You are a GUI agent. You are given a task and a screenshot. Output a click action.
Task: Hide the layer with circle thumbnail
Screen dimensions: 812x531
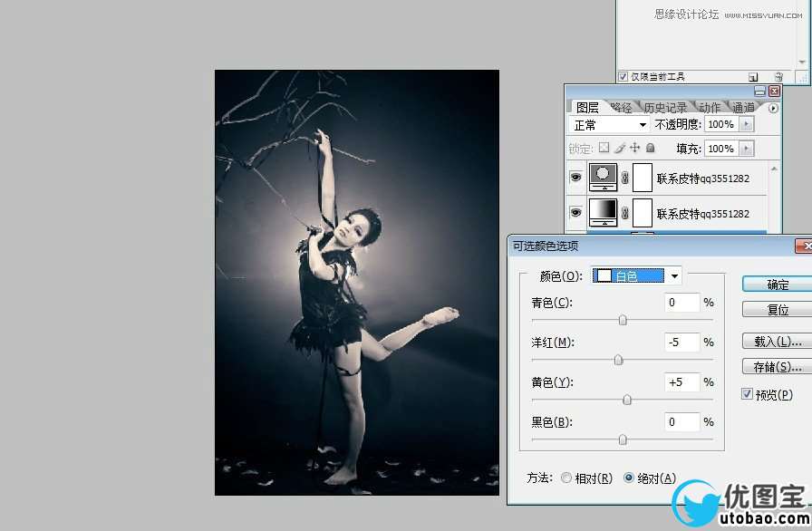(575, 178)
